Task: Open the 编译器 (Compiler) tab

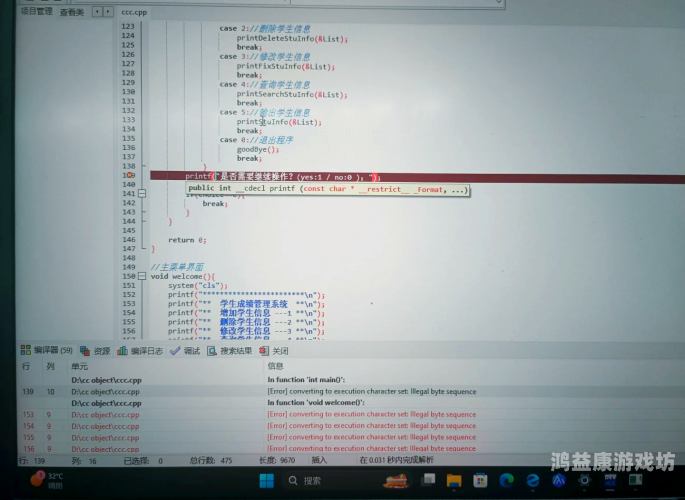Action: pyautogui.click(x=46, y=351)
